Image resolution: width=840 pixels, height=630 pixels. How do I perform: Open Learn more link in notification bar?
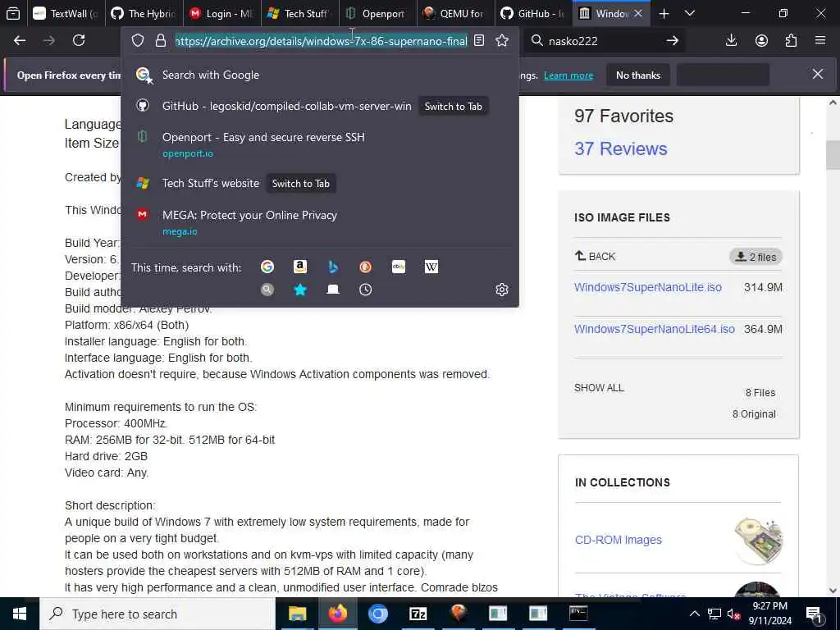pos(568,75)
